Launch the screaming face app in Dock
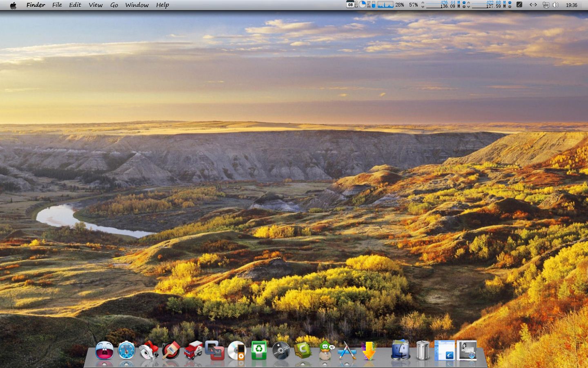 point(105,350)
